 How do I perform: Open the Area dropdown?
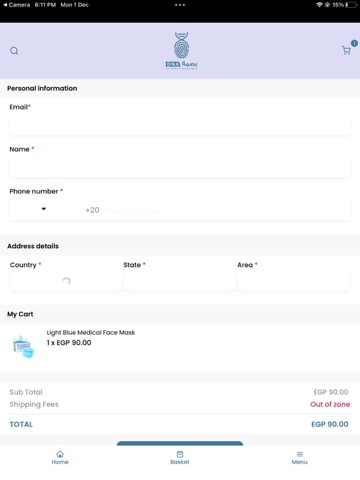pos(294,281)
